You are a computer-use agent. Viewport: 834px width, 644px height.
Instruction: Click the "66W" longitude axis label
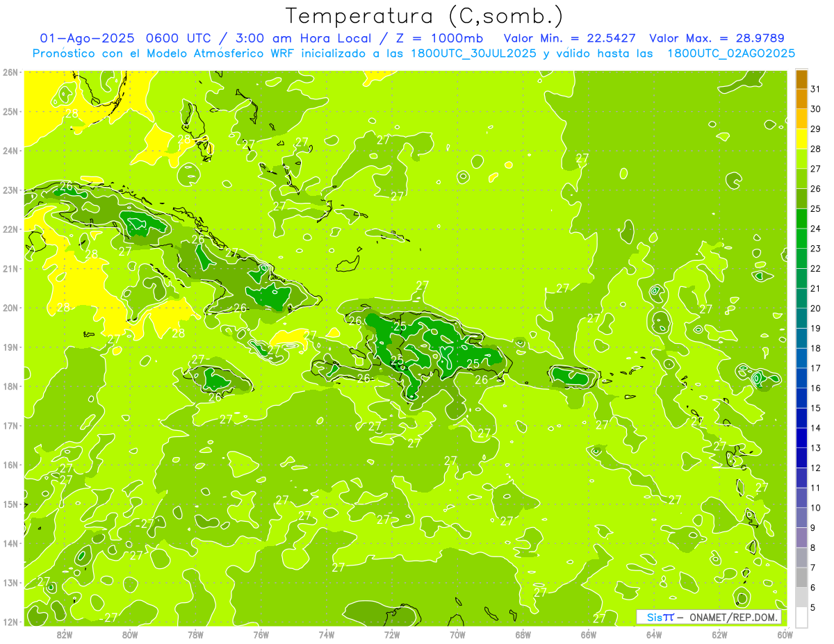(x=589, y=634)
